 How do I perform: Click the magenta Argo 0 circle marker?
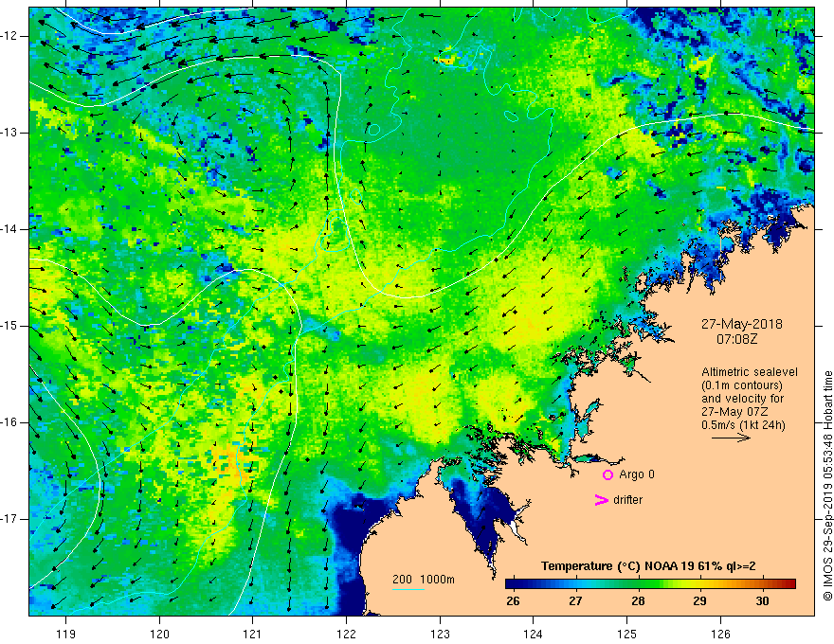[607, 475]
